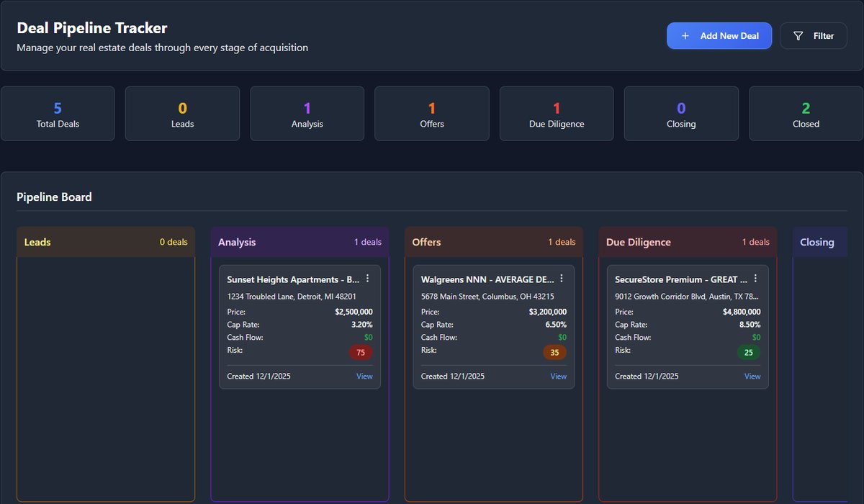Click the Due Diligence summary card
This screenshot has height=504, width=864.
coord(556,114)
